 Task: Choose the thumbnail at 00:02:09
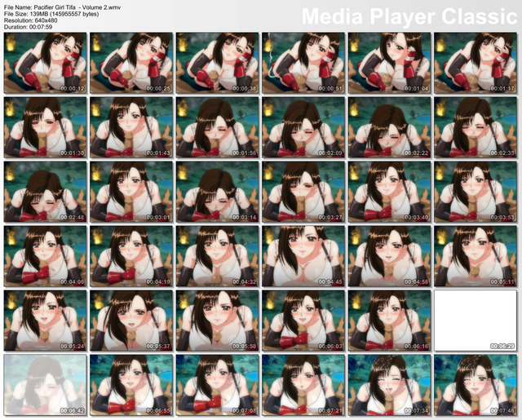(303, 127)
